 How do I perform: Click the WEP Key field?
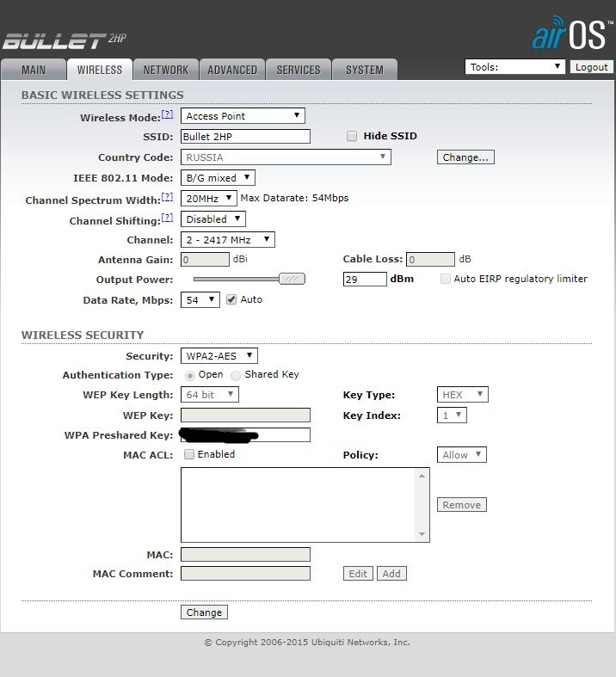click(x=245, y=415)
